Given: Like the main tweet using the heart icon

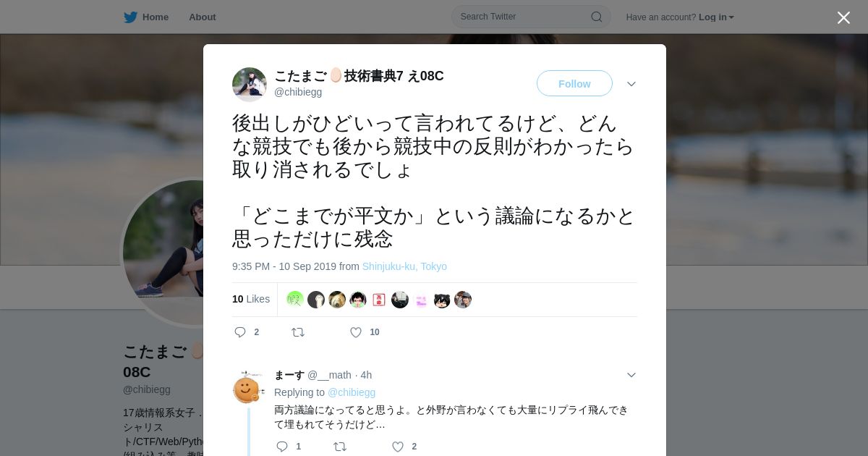Looking at the screenshot, I should tap(355, 332).
